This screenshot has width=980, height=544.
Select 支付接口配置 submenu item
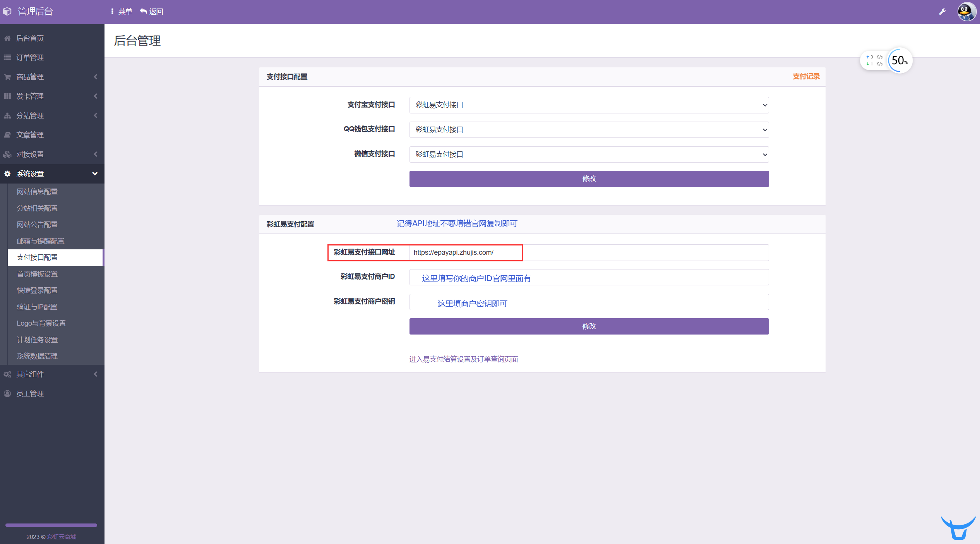tap(55, 257)
